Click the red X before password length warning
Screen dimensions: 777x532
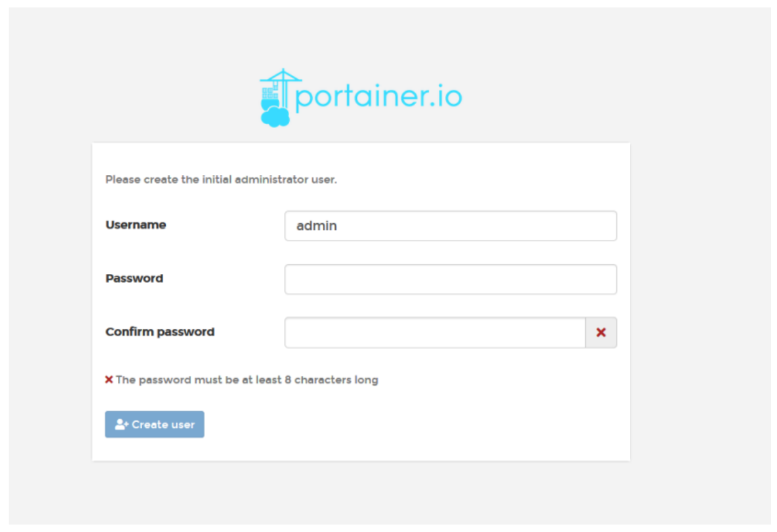tap(109, 379)
